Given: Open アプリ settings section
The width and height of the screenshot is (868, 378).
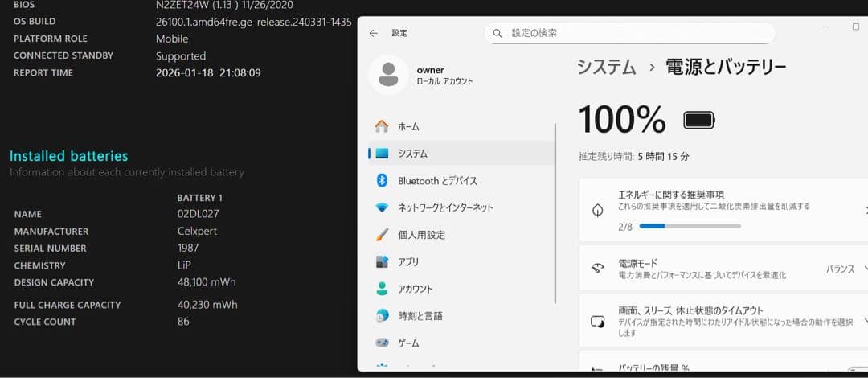Looking at the screenshot, I should pos(408,261).
